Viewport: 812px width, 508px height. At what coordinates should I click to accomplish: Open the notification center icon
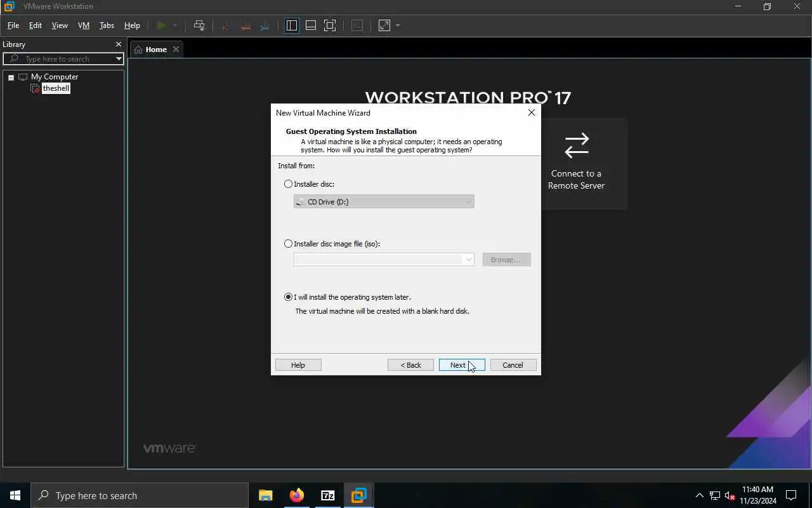tap(791, 495)
